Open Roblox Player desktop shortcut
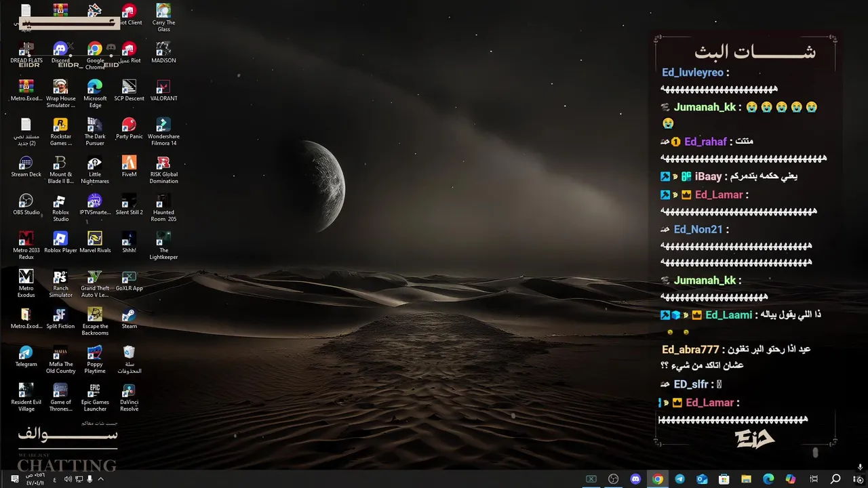This screenshot has height=488, width=868. point(60,243)
